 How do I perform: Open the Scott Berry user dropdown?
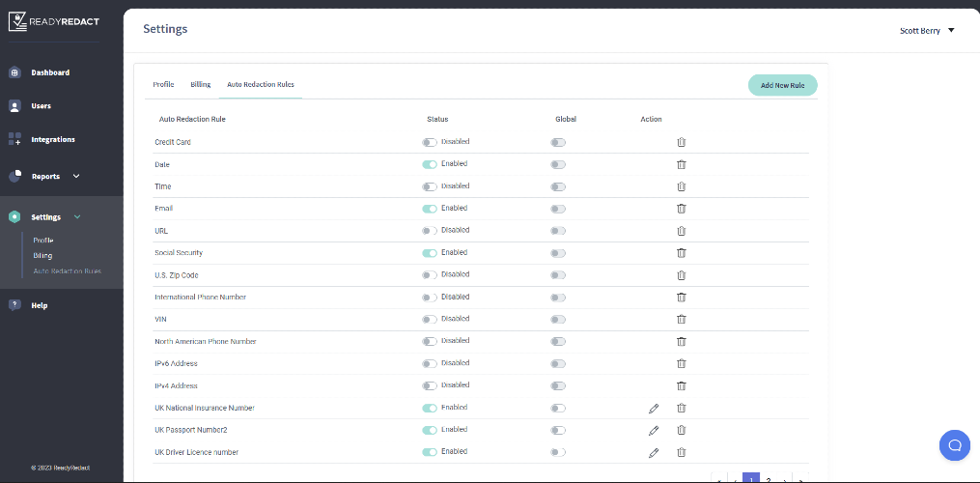coord(927,30)
